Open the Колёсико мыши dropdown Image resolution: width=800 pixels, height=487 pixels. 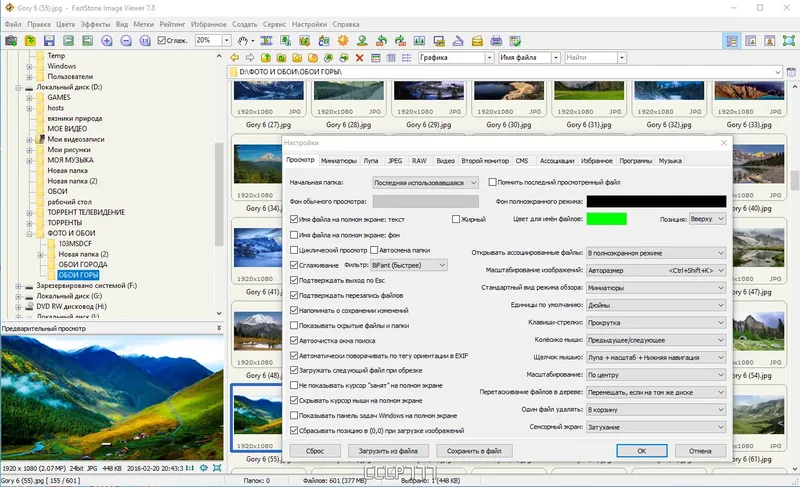pyautogui.click(x=655, y=340)
